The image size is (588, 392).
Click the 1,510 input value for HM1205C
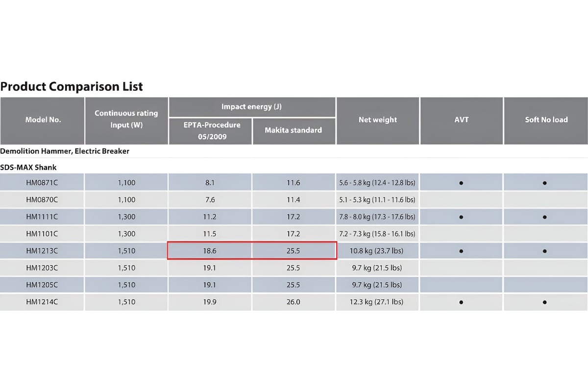[x=126, y=285]
